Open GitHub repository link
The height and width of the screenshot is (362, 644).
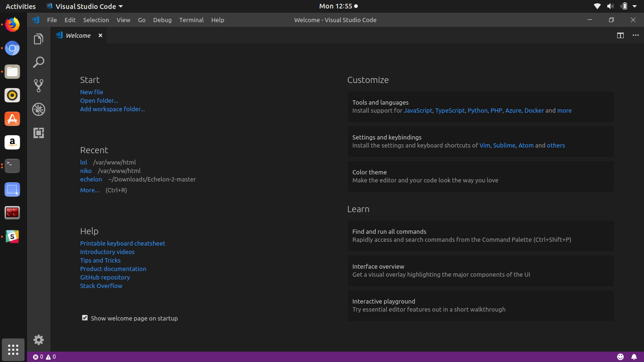coord(105,277)
